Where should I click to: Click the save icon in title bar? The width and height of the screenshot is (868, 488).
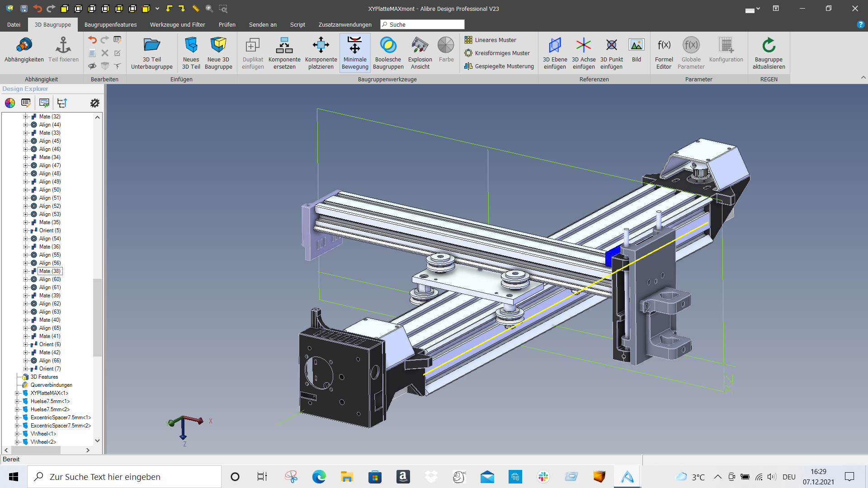[24, 9]
